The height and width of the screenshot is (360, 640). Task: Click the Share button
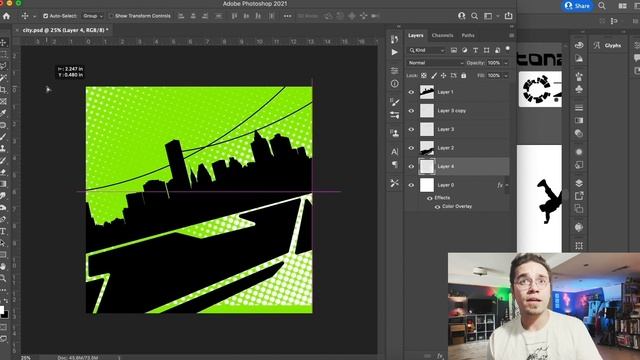pos(577,6)
